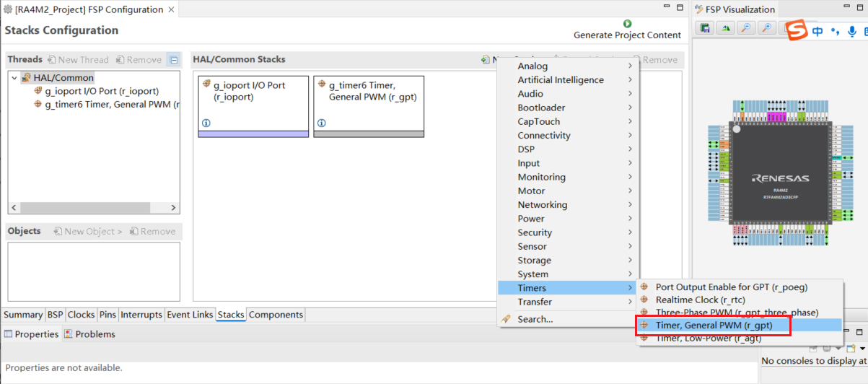Switch to the BSP tab
The height and width of the screenshot is (384, 868).
tap(56, 315)
